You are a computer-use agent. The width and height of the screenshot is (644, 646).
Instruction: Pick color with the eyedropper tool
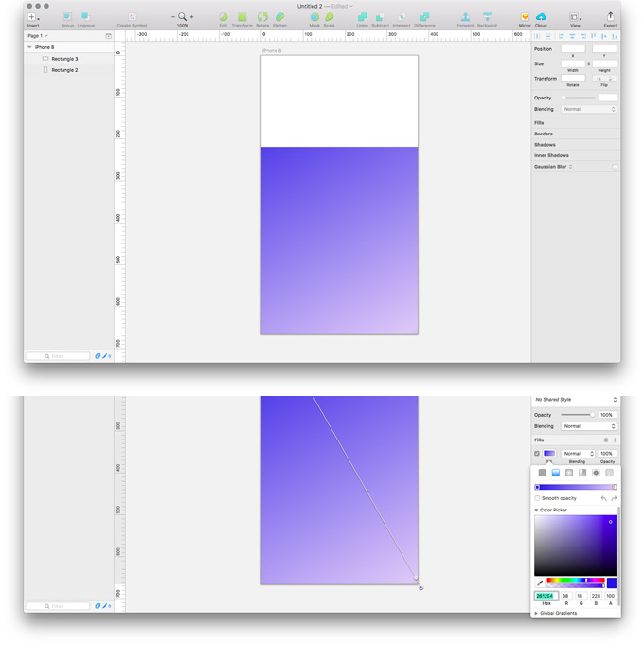[540, 583]
